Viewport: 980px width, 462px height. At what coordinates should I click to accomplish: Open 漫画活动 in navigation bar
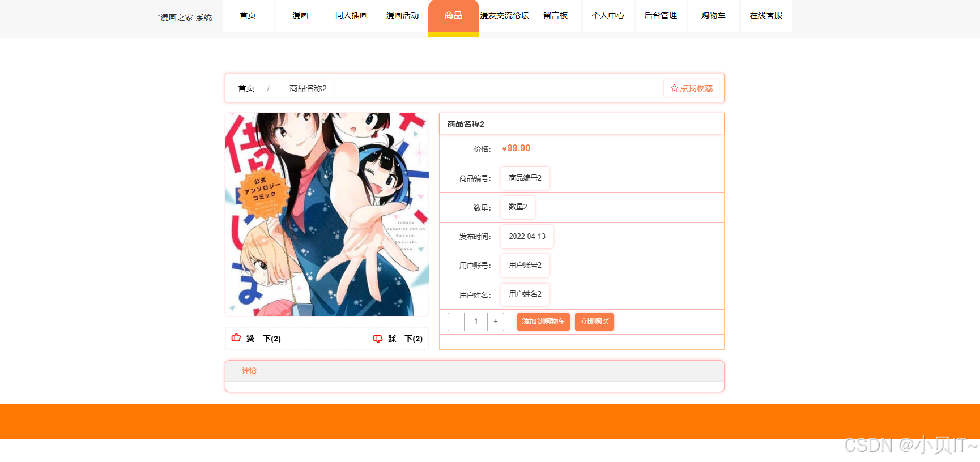point(402,16)
